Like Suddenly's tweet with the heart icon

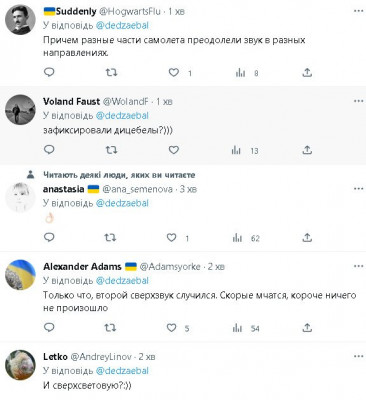tap(173, 72)
